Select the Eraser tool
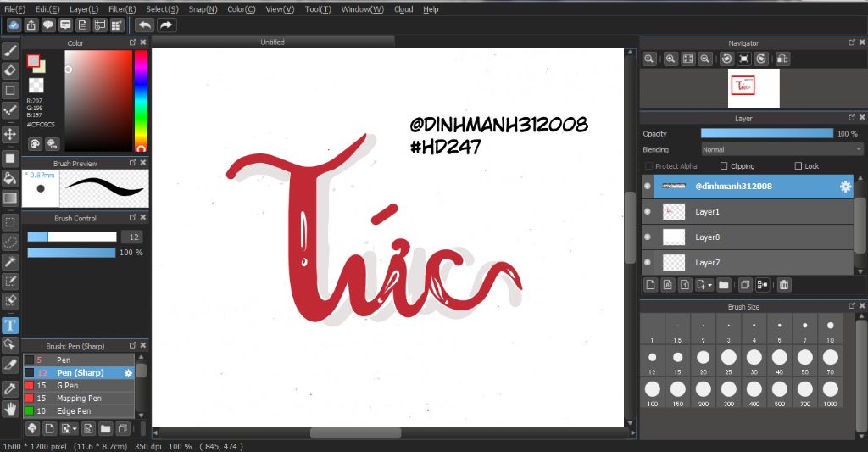868x452 pixels. tap(10, 71)
